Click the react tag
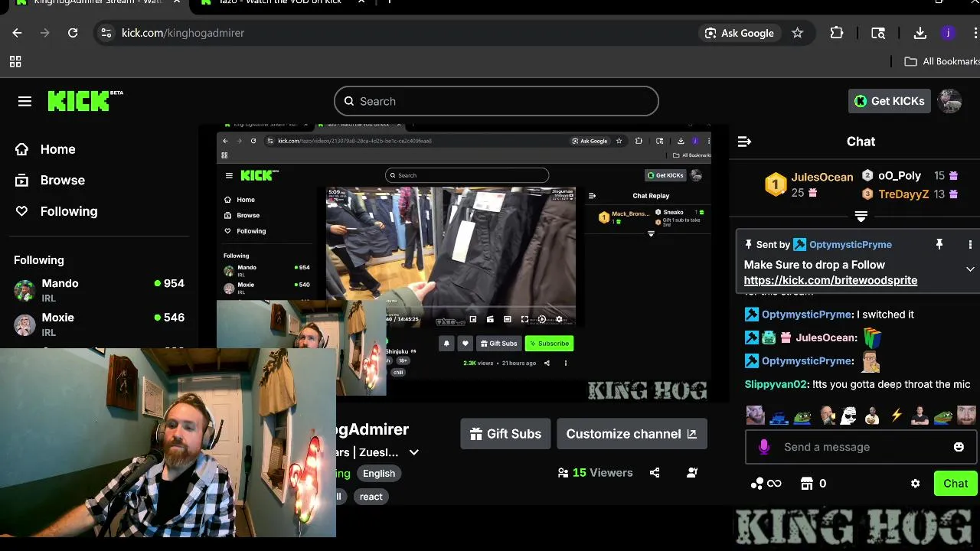Image resolution: width=980 pixels, height=551 pixels. tap(371, 497)
